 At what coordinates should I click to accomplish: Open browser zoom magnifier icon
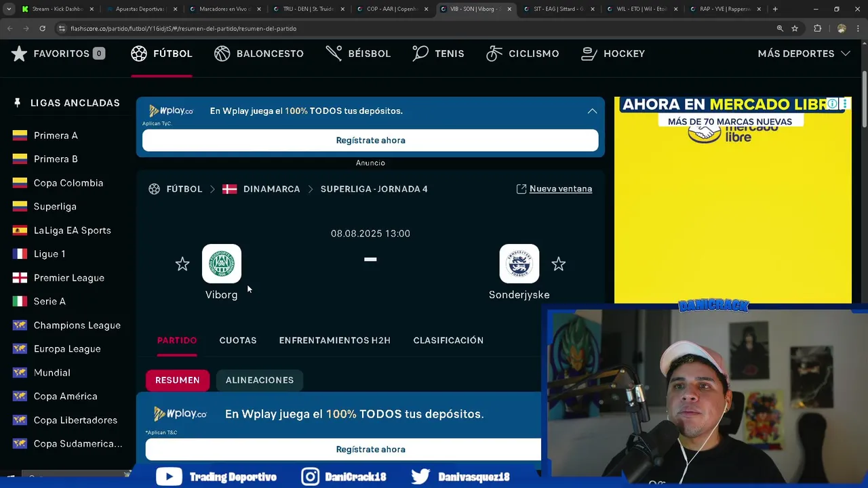pos(780,28)
